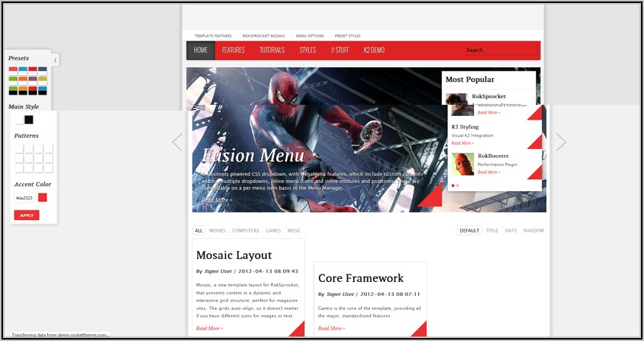Open the J! STUFF menu item

[x=340, y=50]
